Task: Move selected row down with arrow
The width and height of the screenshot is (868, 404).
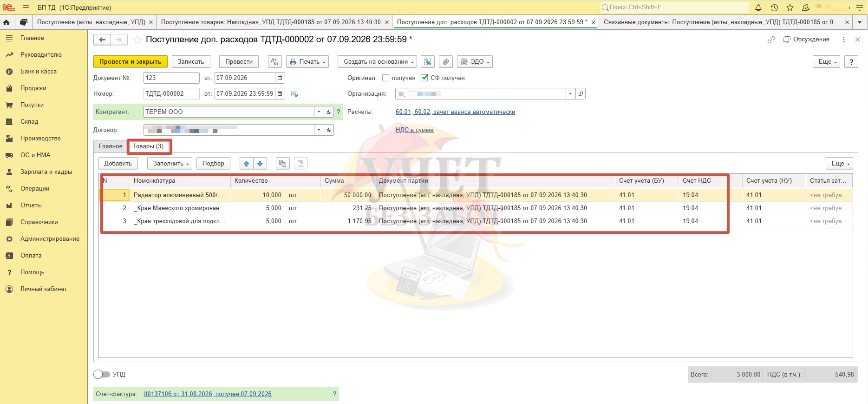Action: pyautogui.click(x=260, y=164)
